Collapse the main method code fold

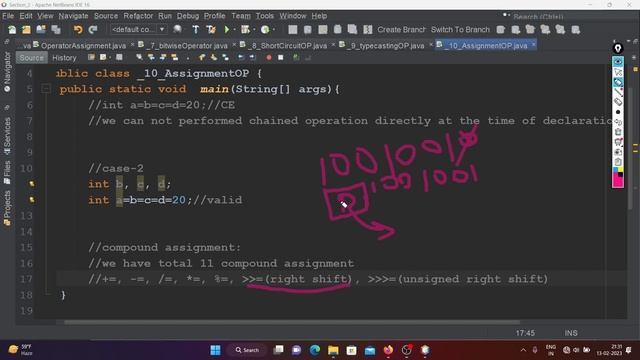(46, 89)
